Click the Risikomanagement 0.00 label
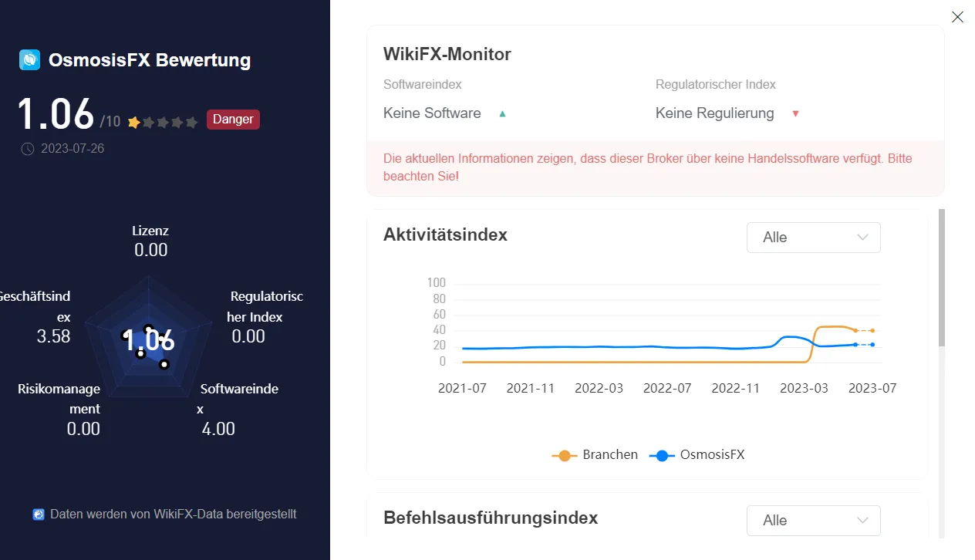 tap(59, 409)
